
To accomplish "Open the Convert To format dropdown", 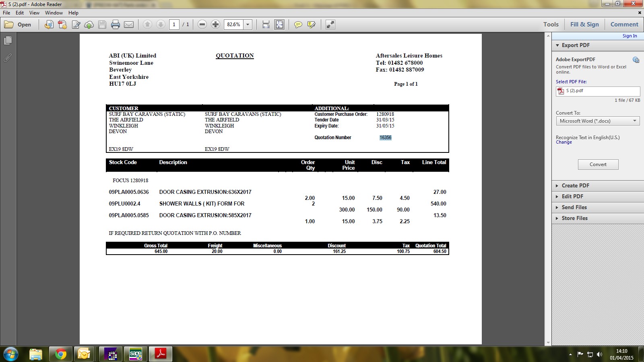I will tap(598, 121).
